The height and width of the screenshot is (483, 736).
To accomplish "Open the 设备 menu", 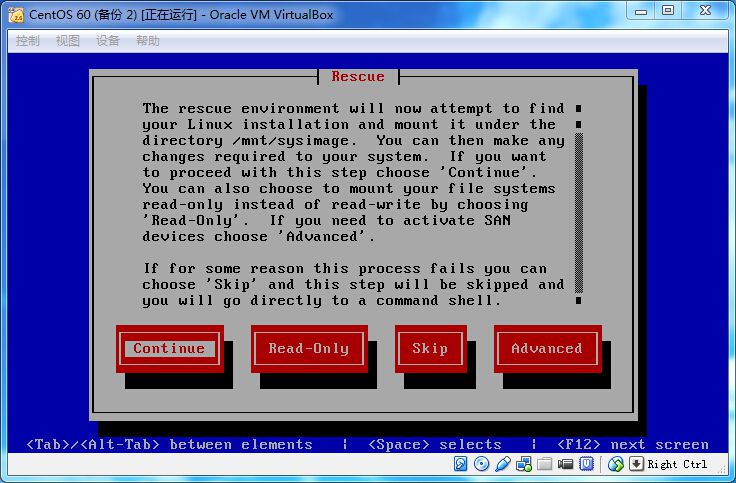I will tap(108, 41).
